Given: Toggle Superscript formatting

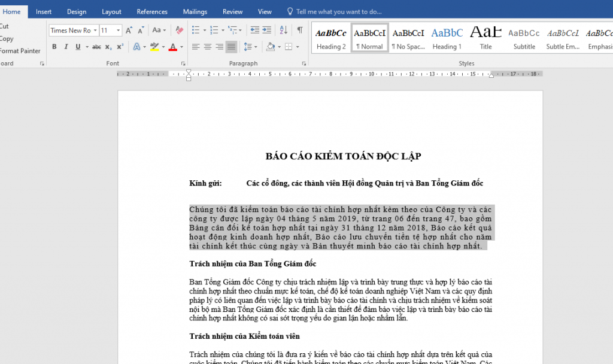Looking at the screenshot, I should point(120,47).
